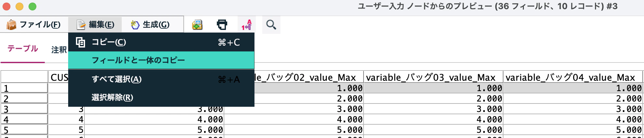This screenshot has height=138, width=644.
Task: Click 1.000 cell under バッグ03 column
Action: coord(433,88)
